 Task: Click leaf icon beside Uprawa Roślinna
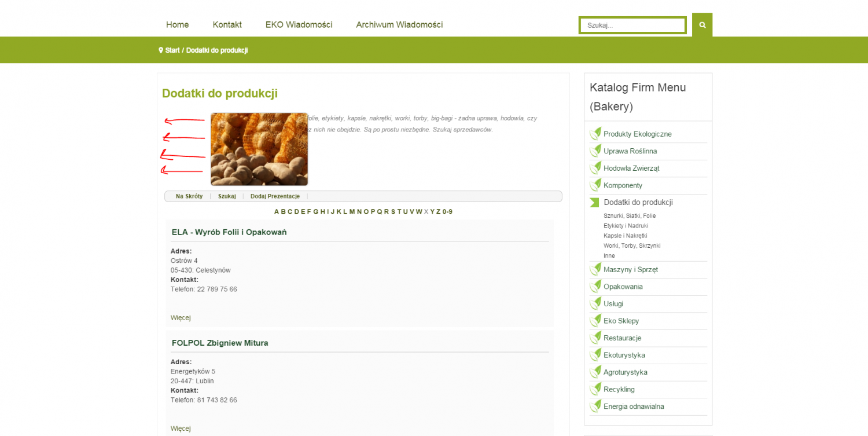[x=595, y=151]
